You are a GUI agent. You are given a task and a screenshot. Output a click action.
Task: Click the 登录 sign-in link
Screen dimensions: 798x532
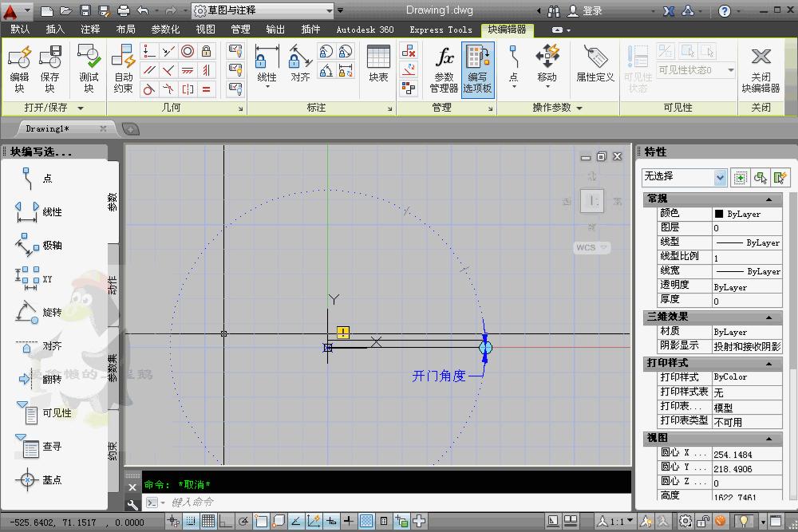(592, 10)
